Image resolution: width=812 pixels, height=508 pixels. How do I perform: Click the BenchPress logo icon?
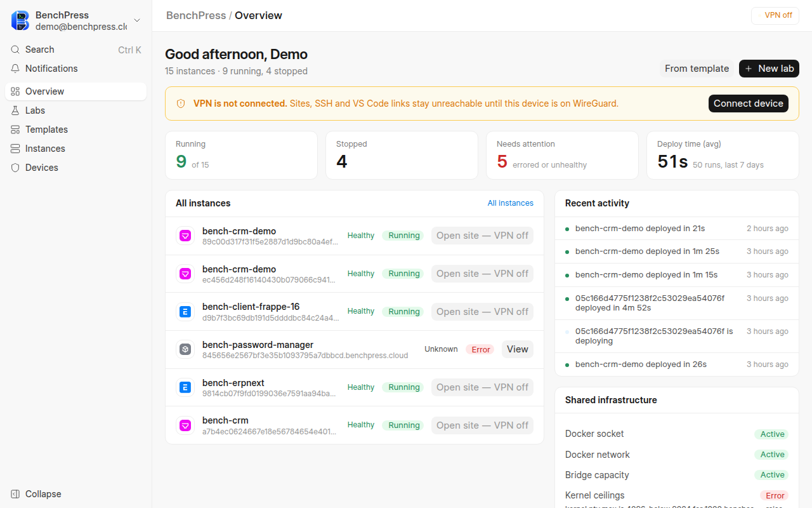pyautogui.click(x=20, y=20)
